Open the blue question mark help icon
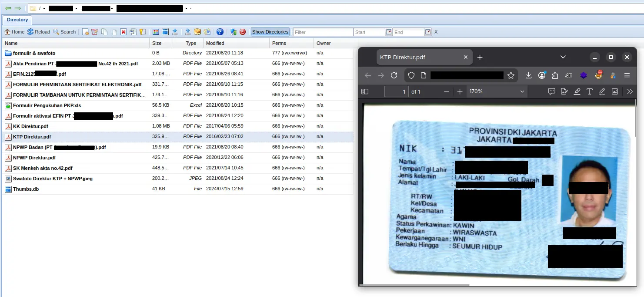This screenshot has height=297, width=644. point(220,32)
